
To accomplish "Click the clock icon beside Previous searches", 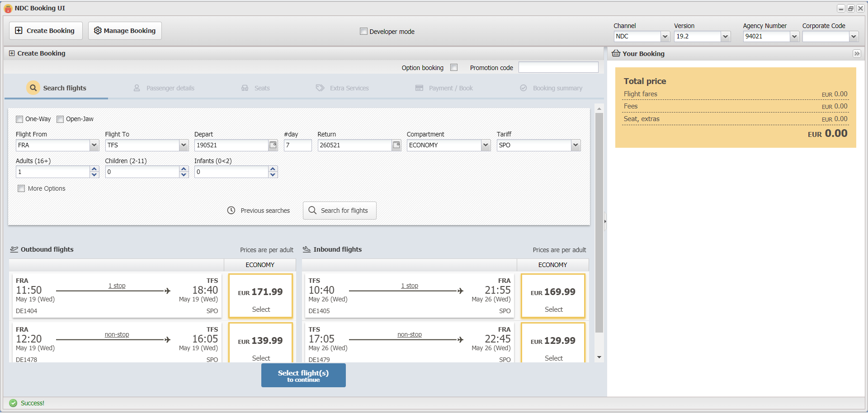I will (231, 210).
